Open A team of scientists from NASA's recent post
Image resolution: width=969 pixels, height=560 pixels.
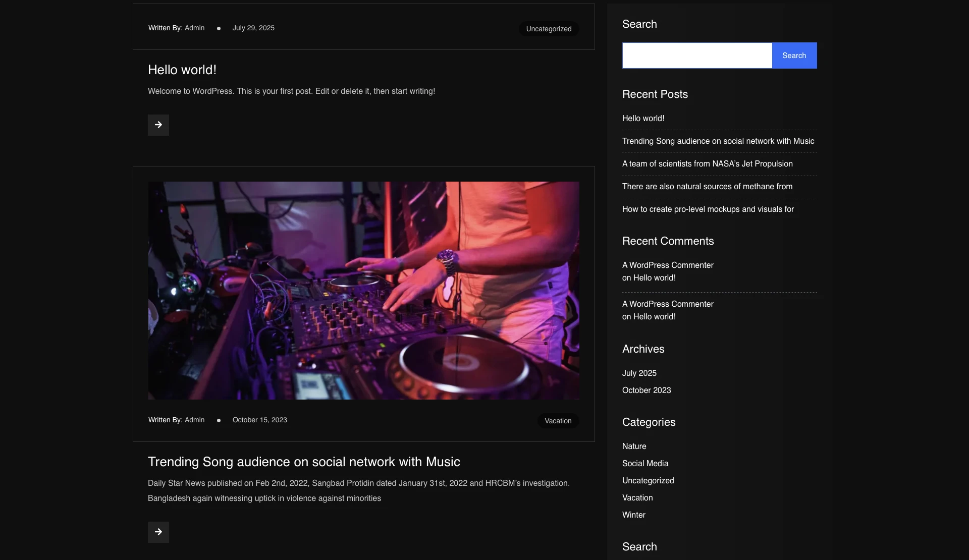707,164
